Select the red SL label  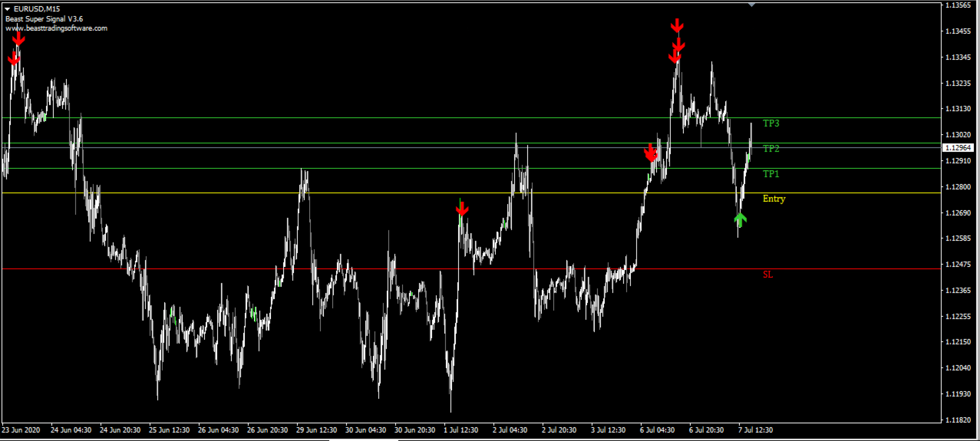[767, 274]
